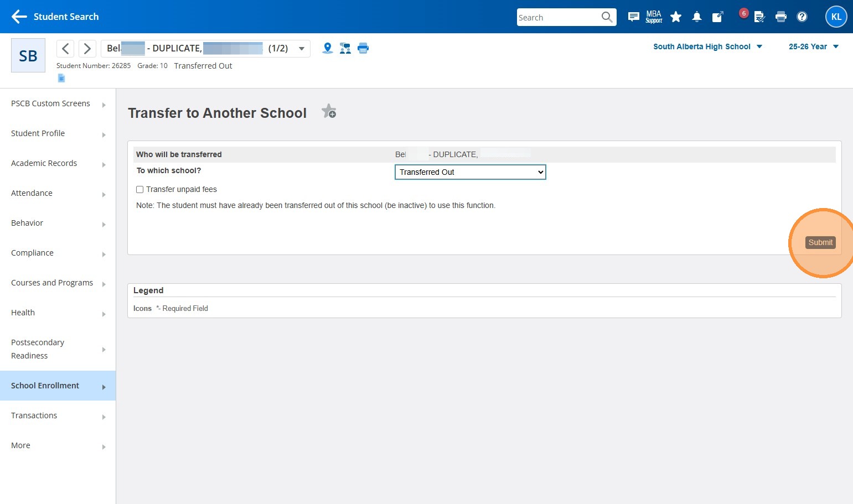
Task: Click the back arrow beside Student Search
Action: [x=19, y=17]
